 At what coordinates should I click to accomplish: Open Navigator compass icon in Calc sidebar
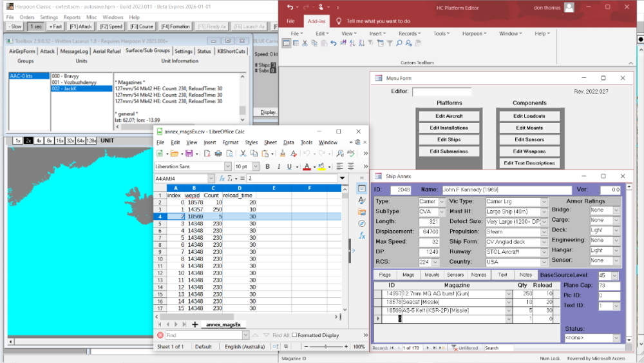coord(362,224)
